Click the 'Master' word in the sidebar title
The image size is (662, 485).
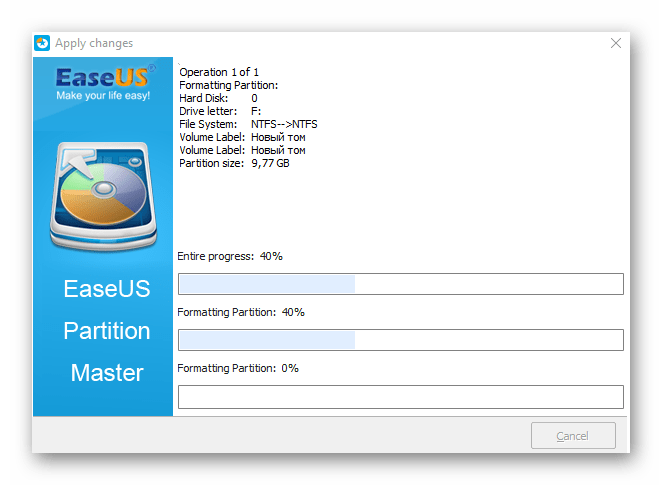(107, 373)
